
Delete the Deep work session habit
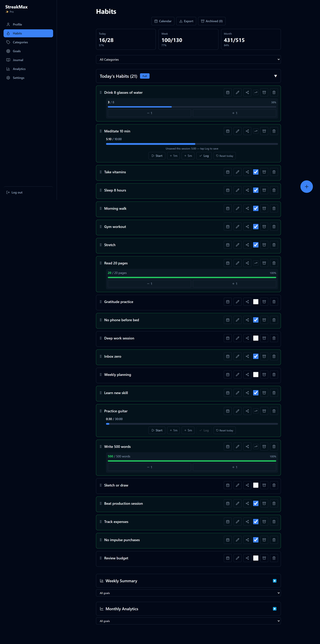[x=274, y=338]
